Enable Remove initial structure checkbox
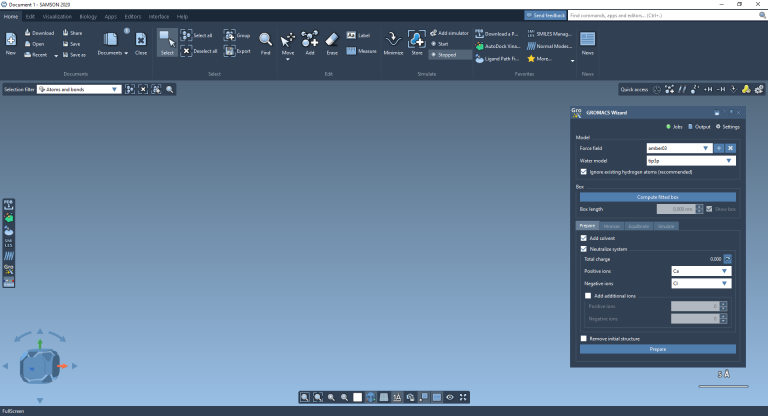Screen dimensions: 768x416 click(584, 338)
